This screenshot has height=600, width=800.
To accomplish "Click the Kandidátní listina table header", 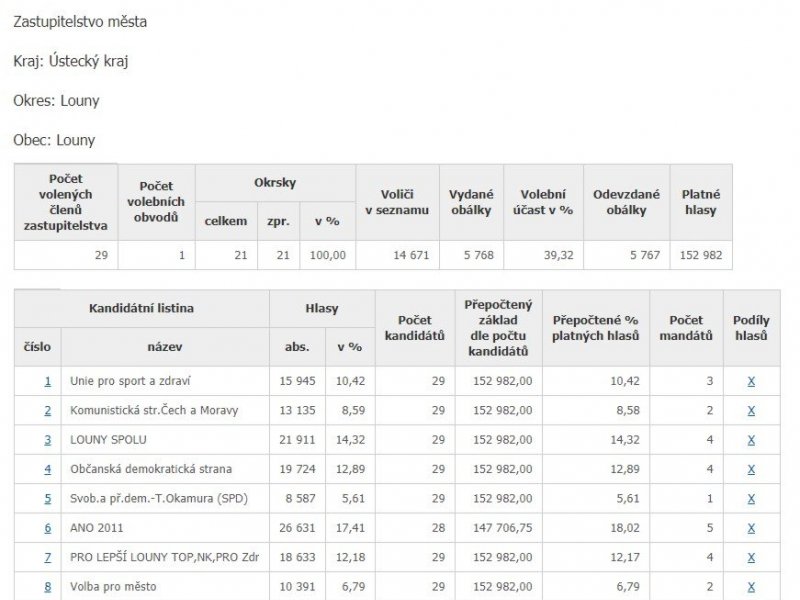I will coord(141,308).
